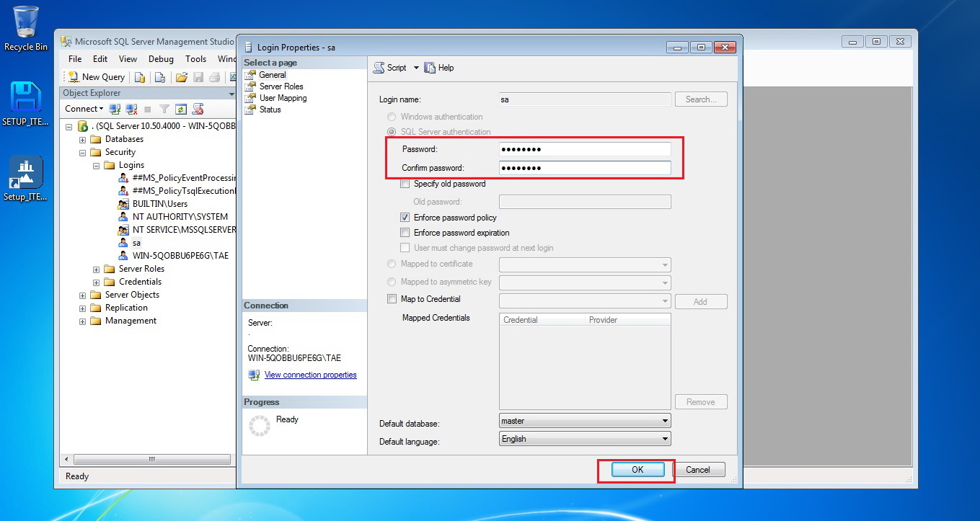Open the File menu
Image resolution: width=980 pixels, height=521 pixels.
point(75,59)
